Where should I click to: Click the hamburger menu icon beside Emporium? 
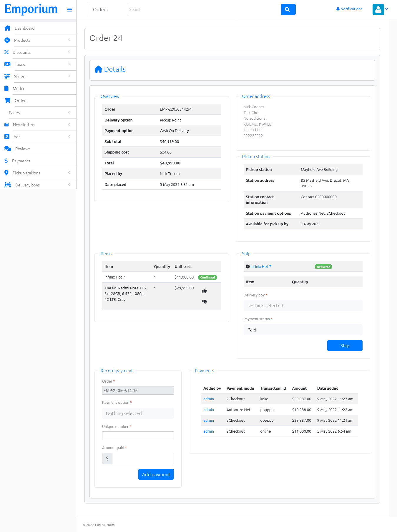[69, 10]
